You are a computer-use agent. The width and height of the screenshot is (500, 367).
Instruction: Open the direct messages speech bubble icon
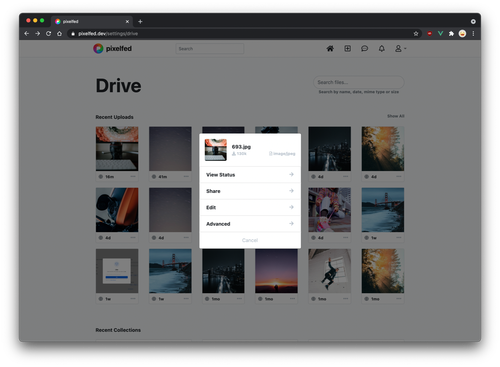[364, 49]
